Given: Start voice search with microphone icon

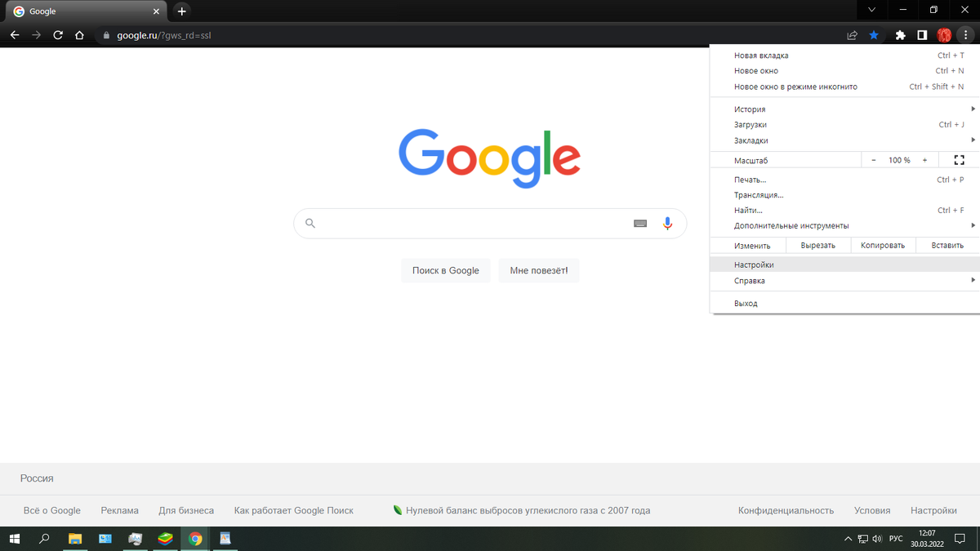Looking at the screenshot, I should (667, 223).
